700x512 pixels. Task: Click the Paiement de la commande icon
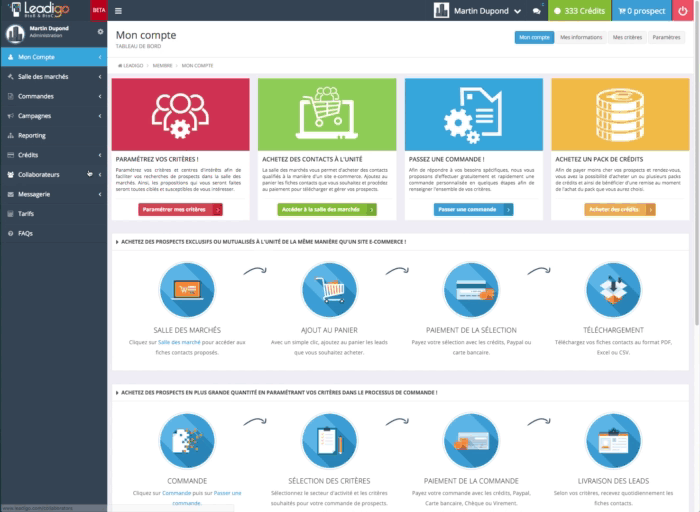pos(471,441)
